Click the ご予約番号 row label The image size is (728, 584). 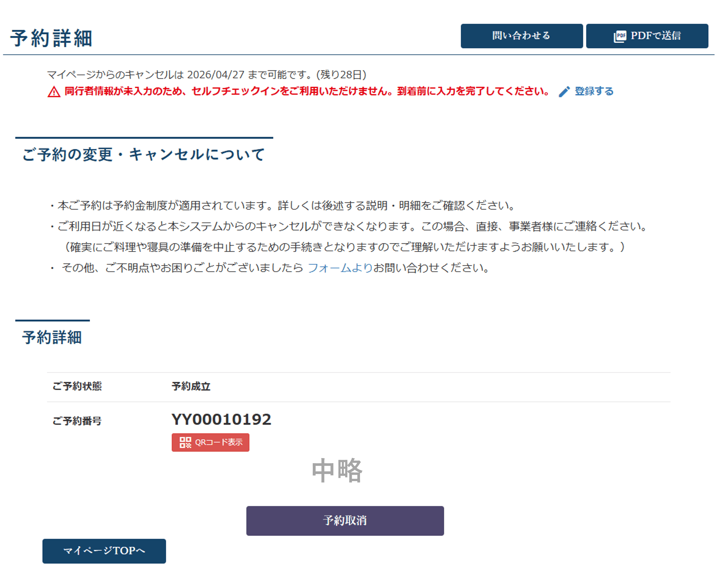point(77,421)
